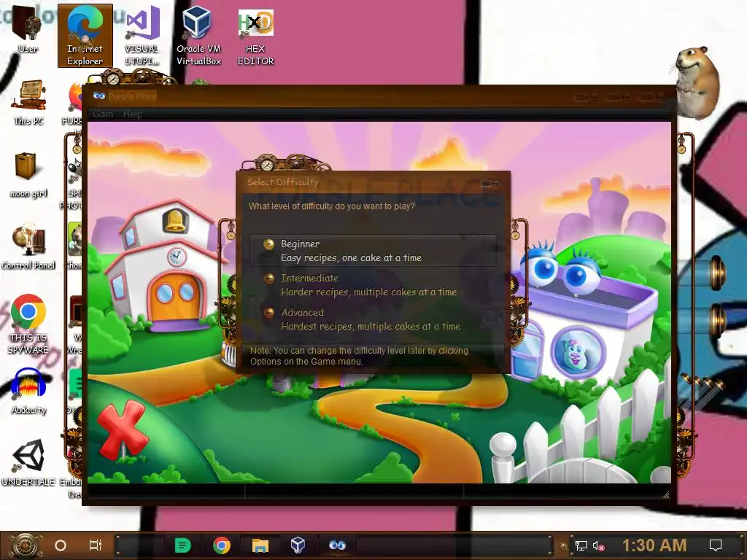This screenshot has height=560, width=747.
Task: Open the notification center icon
Action: coord(715,545)
